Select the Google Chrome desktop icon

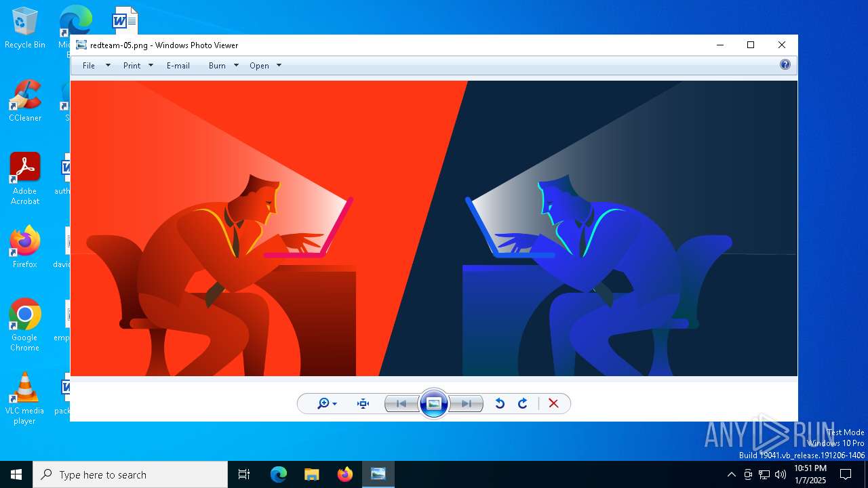tap(25, 325)
